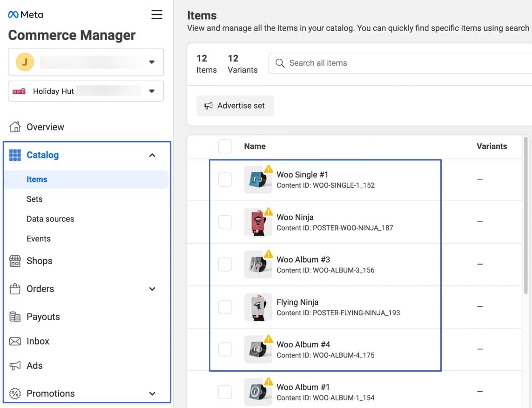Go to Overview in sidebar
The image size is (532, 408).
point(46,127)
